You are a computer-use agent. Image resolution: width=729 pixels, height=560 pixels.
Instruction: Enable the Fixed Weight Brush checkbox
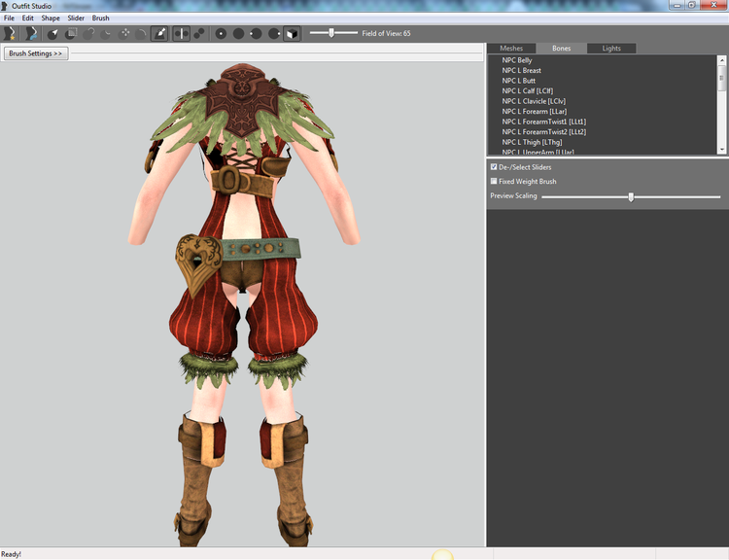tap(494, 182)
